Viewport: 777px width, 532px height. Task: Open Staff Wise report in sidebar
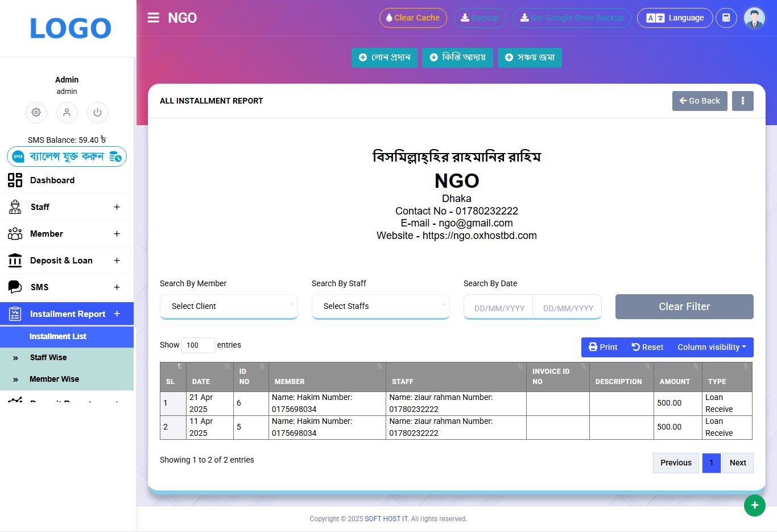click(48, 357)
